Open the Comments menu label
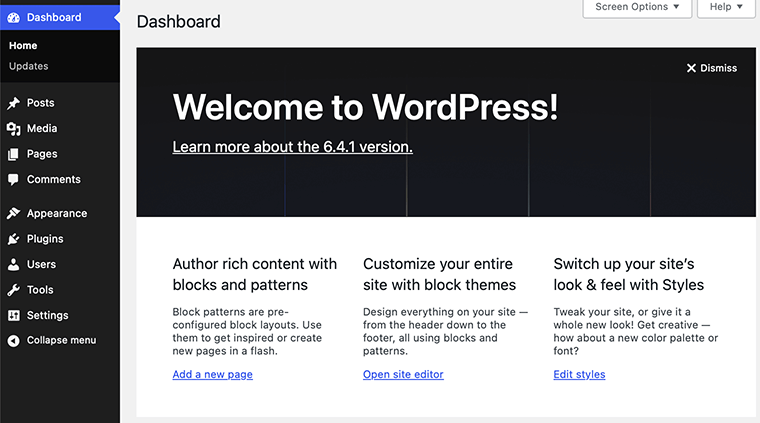Screen dimensions: 760x423 (54, 179)
